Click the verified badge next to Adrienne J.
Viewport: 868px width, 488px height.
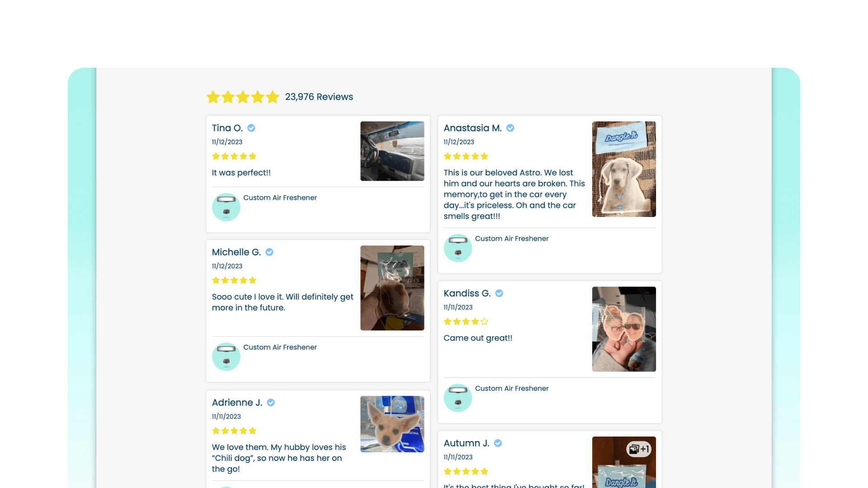point(271,403)
